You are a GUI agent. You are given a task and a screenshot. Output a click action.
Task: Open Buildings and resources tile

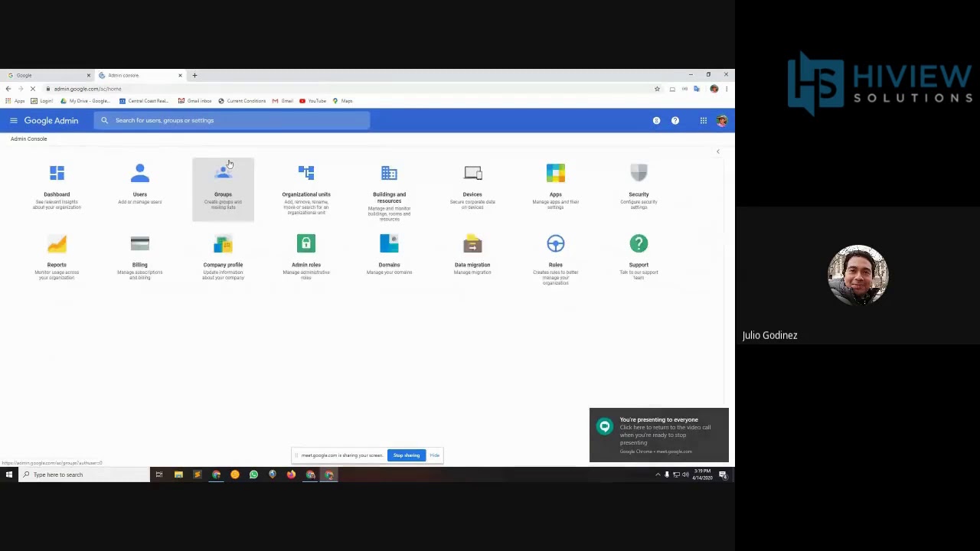(389, 191)
